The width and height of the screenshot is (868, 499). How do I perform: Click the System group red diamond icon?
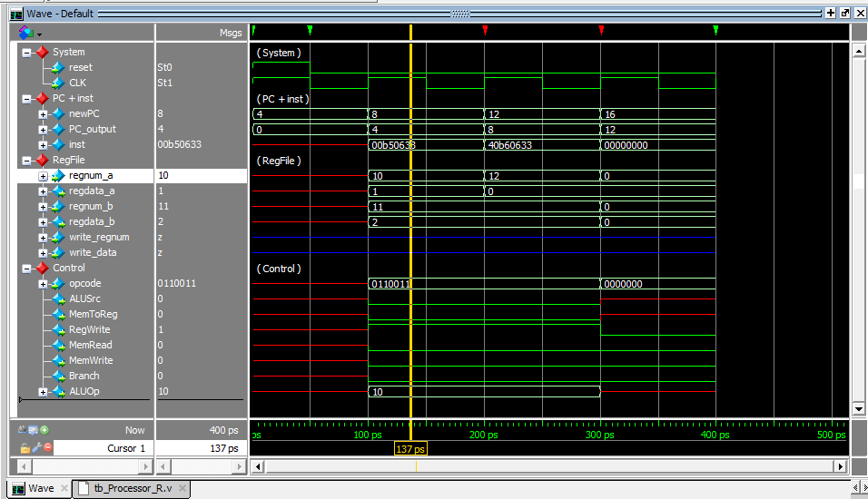[x=42, y=52]
